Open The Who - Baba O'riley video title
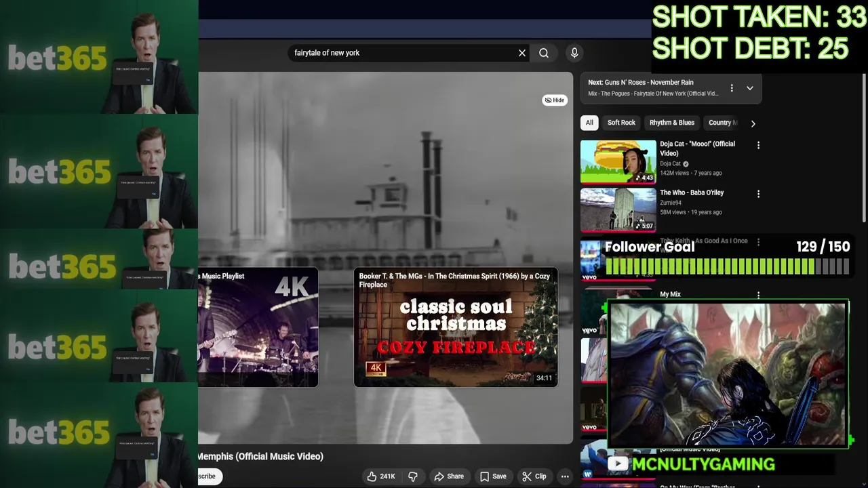The image size is (868, 488). [692, 192]
